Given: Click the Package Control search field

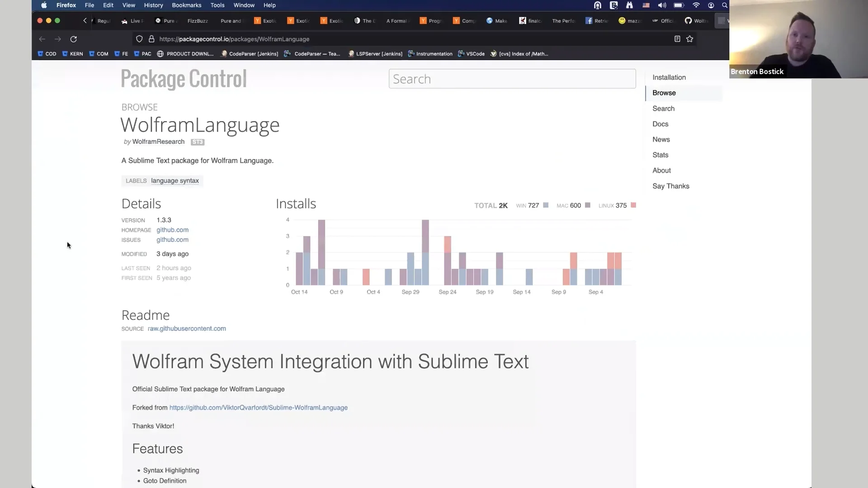Looking at the screenshot, I should click(512, 79).
